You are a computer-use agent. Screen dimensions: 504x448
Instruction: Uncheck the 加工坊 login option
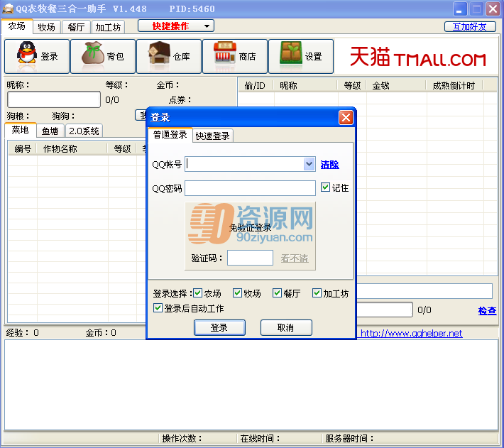click(x=317, y=293)
